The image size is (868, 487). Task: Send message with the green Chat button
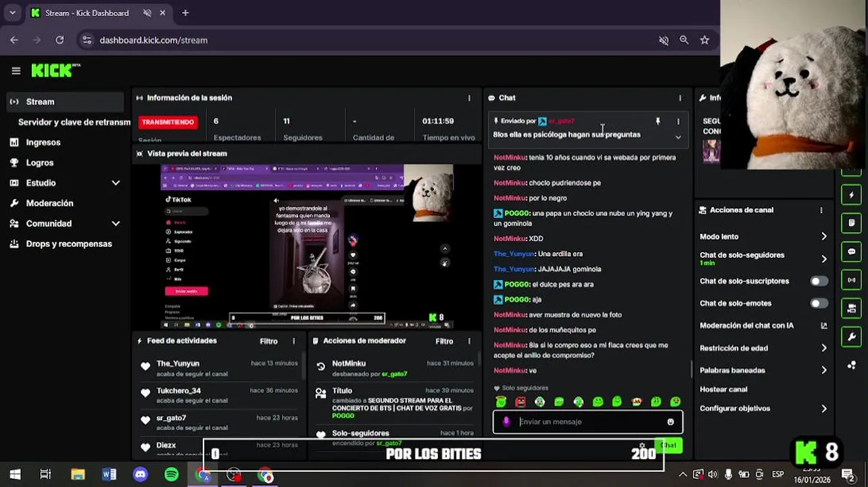[x=668, y=444]
